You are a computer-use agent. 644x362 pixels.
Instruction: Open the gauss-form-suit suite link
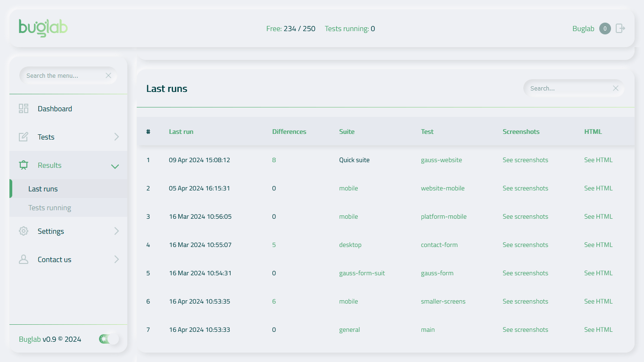coord(362,273)
